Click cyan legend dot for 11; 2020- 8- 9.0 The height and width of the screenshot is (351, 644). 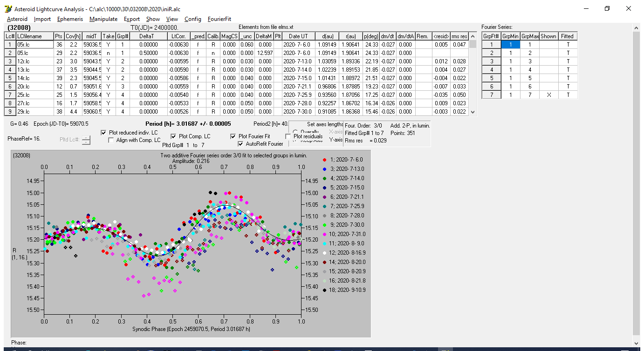[x=324, y=243]
